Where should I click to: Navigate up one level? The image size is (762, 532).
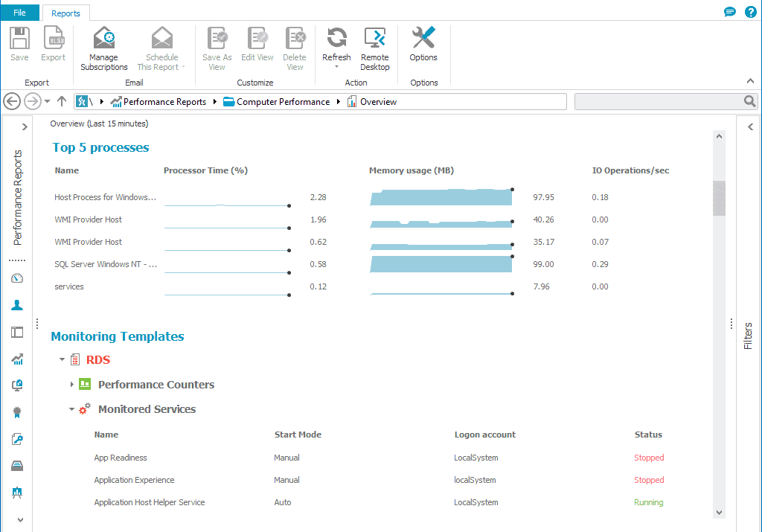[x=62, y=101]
